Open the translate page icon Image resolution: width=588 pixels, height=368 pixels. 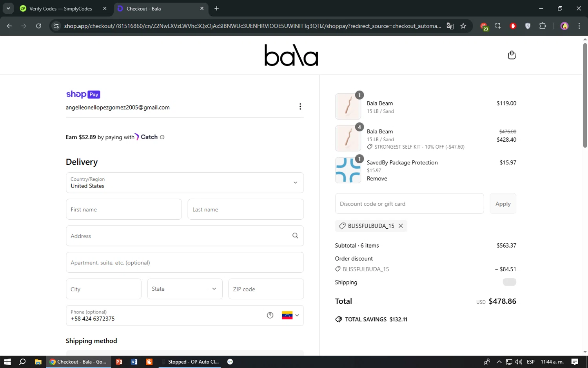[450, 26]
